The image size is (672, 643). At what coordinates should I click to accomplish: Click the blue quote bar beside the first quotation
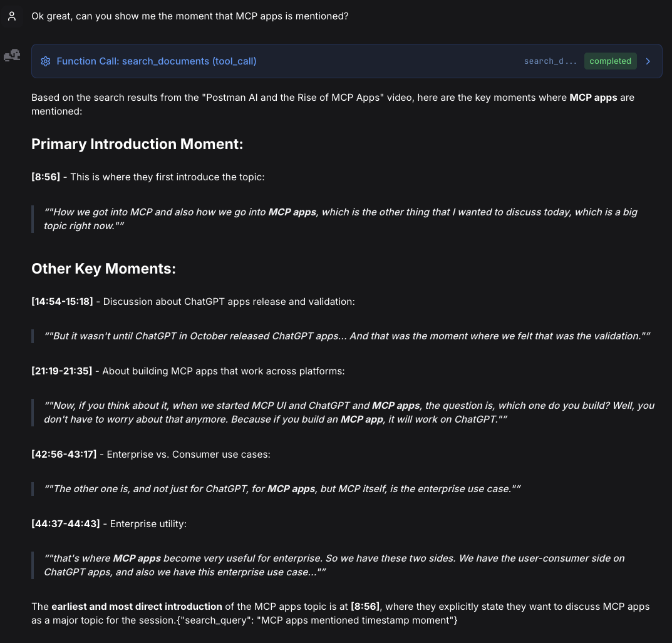[x=33, y=219]
